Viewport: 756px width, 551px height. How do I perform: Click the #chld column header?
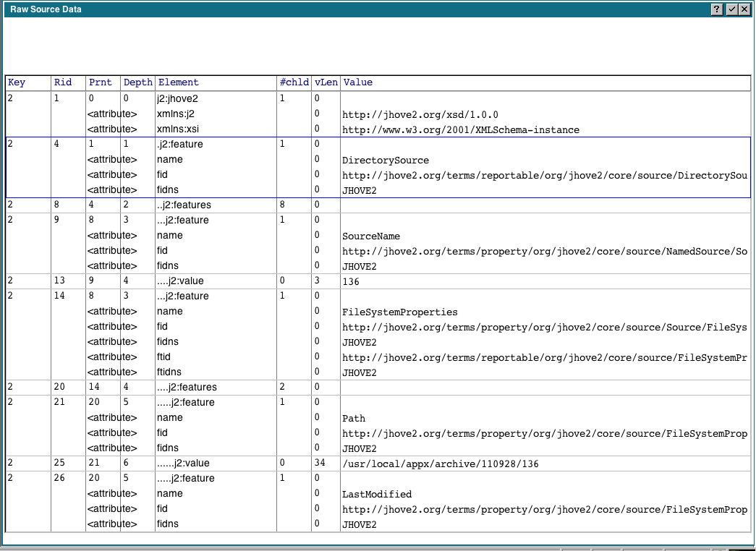(294, 82)
